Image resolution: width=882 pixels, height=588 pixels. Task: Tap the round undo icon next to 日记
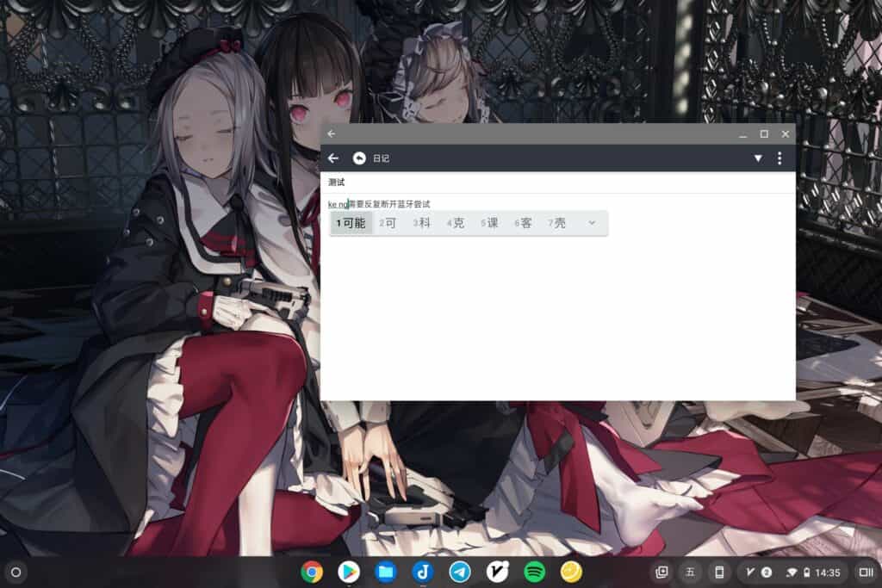coord(359,158)
